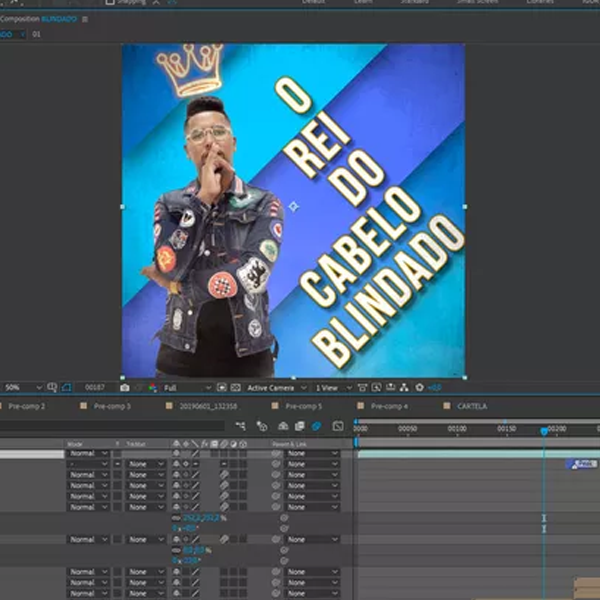Viewport: 600px width, 600px height.
Task: Click the snapshot camera icon in viewer
Action: 125,387
